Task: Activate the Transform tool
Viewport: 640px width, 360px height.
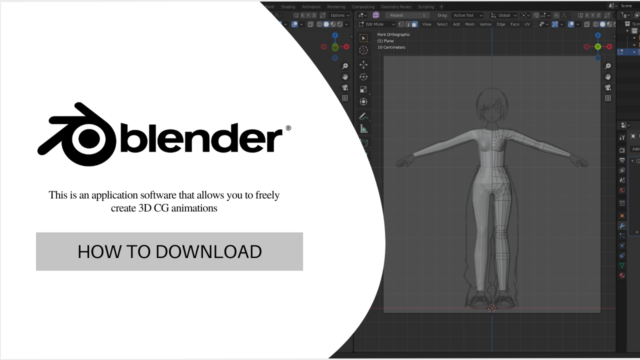Action: [x=363, y=102]
